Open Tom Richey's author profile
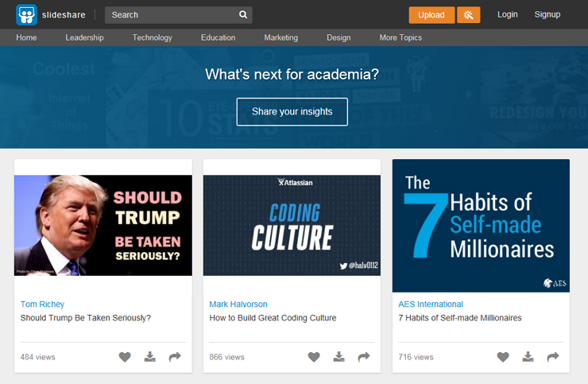Viewport: 588px width, 384px height. tap(42, 304)
